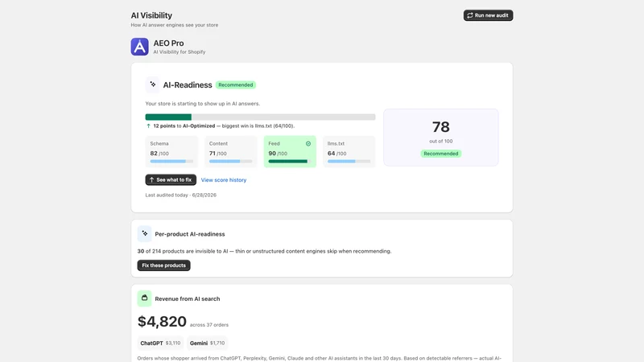The width and height of the screenshot is (644, 362).
Task: Click the Feed 90/100 progress bar
Action: click(x=290, y=162)
